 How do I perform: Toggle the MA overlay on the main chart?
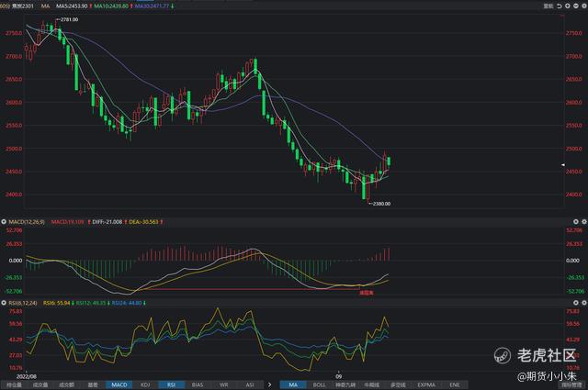pos(292,385)
